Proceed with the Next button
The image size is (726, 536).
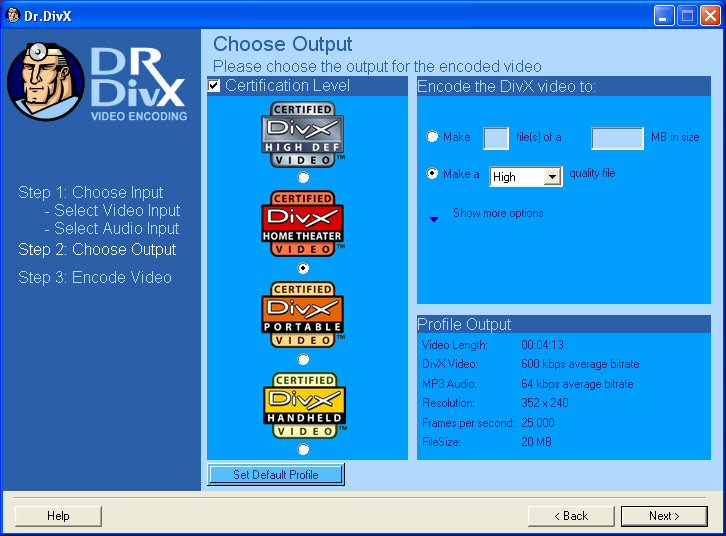coord(664,516)
